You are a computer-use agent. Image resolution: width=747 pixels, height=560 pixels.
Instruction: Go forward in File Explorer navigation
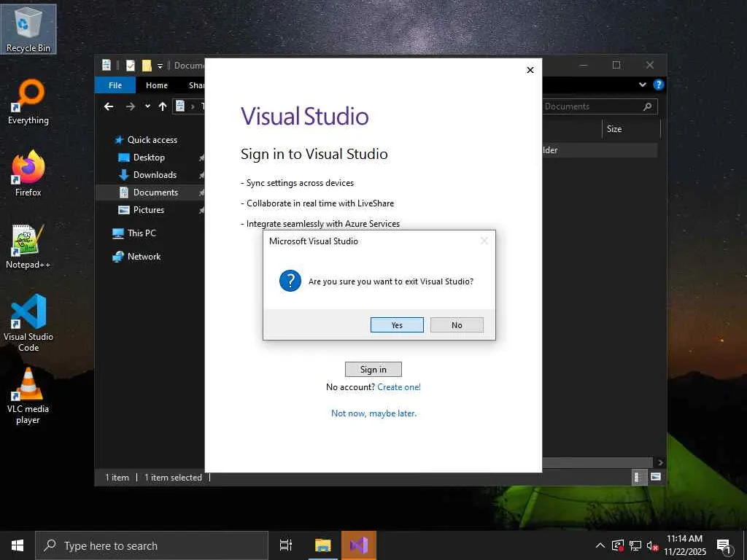(x=130, y=106)
